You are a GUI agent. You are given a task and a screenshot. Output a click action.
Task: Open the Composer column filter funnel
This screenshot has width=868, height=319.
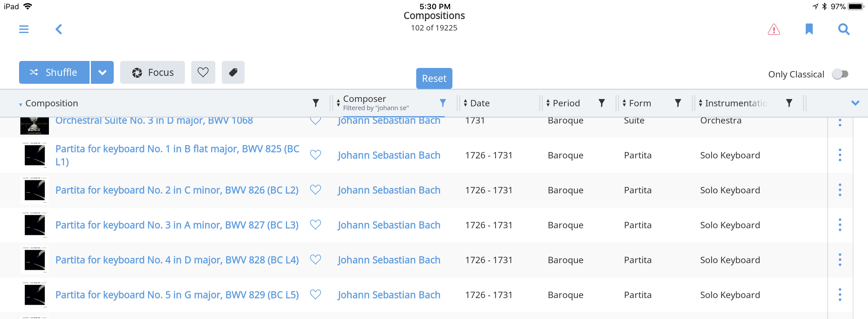pos(443,103)
